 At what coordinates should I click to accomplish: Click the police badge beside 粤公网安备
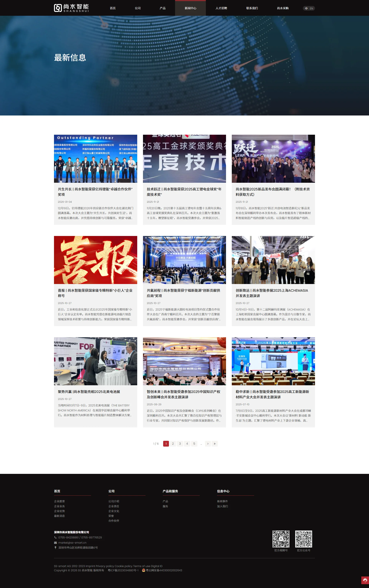pyautogui.click(x=144, y=570)
